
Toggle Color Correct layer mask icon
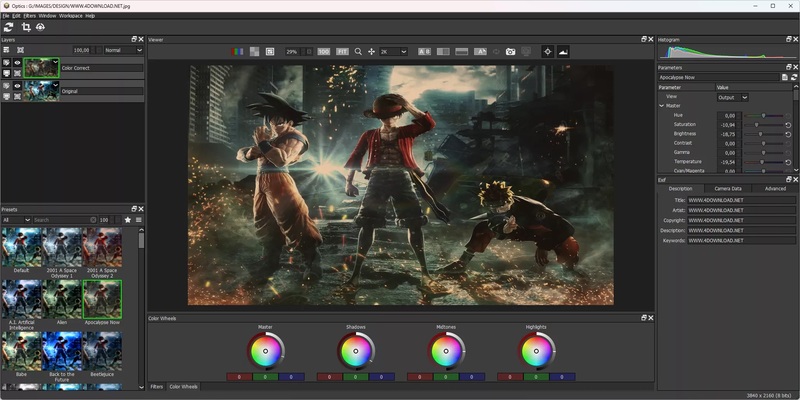pyautogui.click(x=17, y=73)
